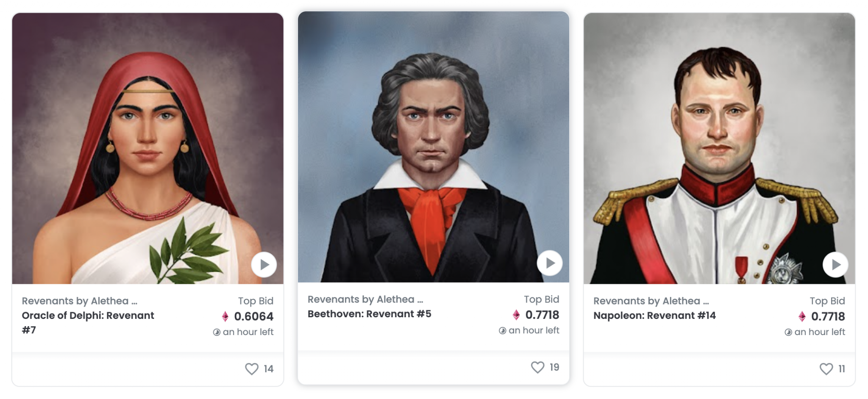Viewport: 868px width, 399px height.
Task: Click the Ethereum icon beside 0.6064
Action: click(225, 316)
